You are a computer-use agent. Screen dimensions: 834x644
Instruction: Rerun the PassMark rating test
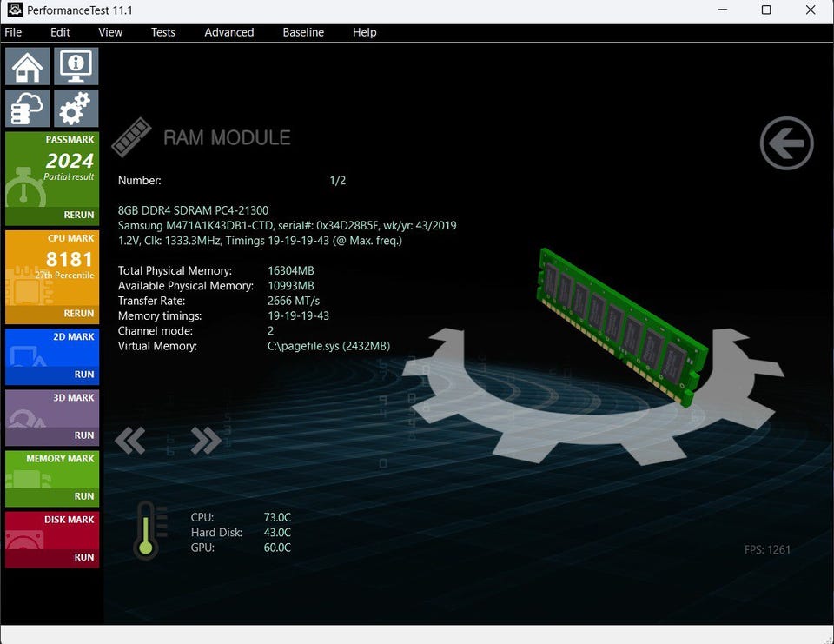(x=78, y=216)
